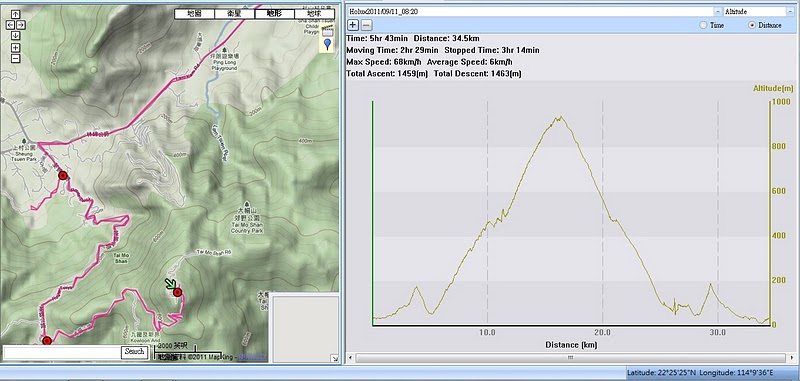Click the Distance (km) axis label

(571, 345)
